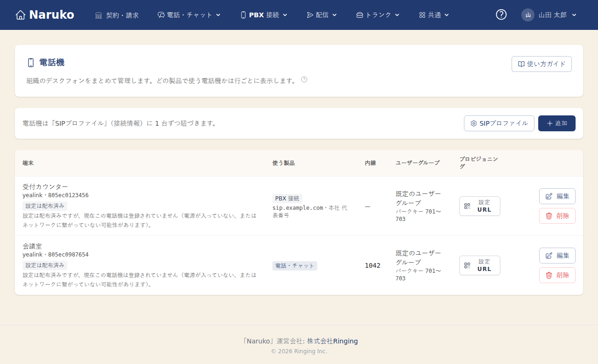Click the 内線 column header
The width and height of the screenshot is (598, 364).
[x=370, y=163]
